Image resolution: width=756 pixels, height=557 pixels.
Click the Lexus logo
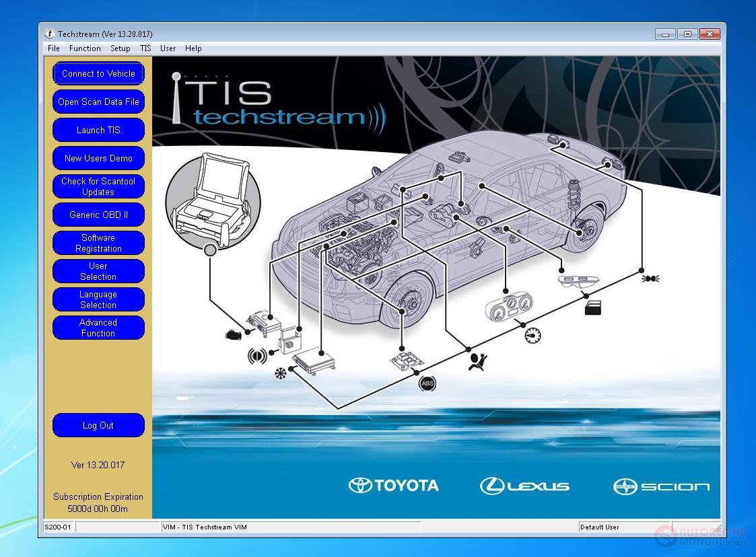pos(524,486)
